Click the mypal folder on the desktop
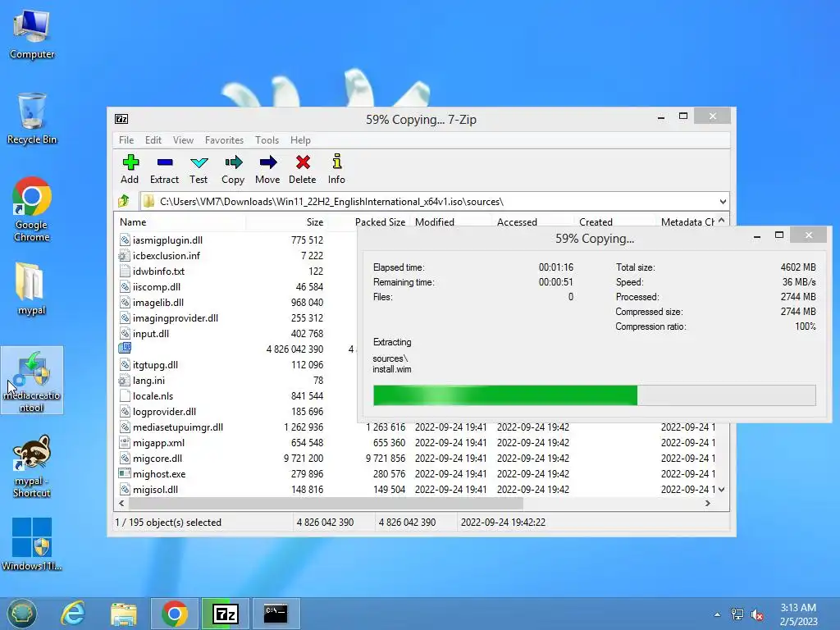This screenshot has height=630, width=840. (x=32, y=288)
